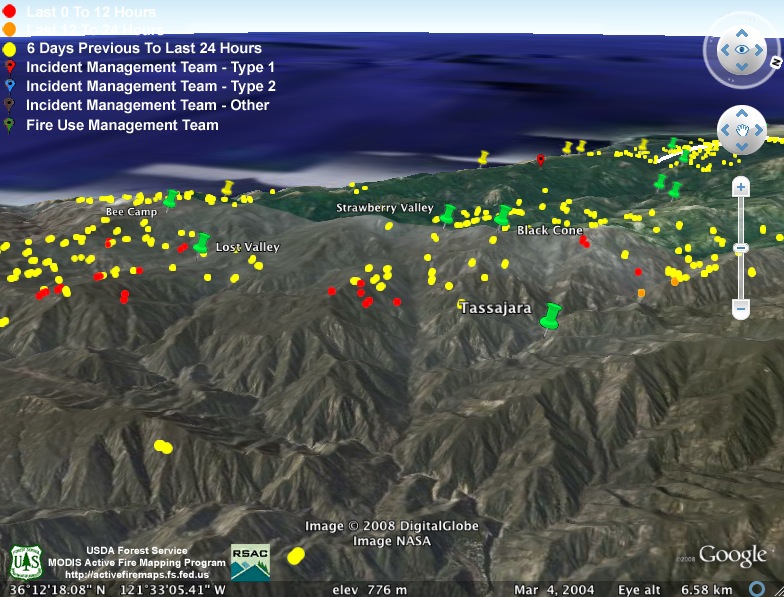The height and width of the screenshot is (597, 784).
Task: Click the USDA Forest Service shield logo
Action: (x=25, y=563)
